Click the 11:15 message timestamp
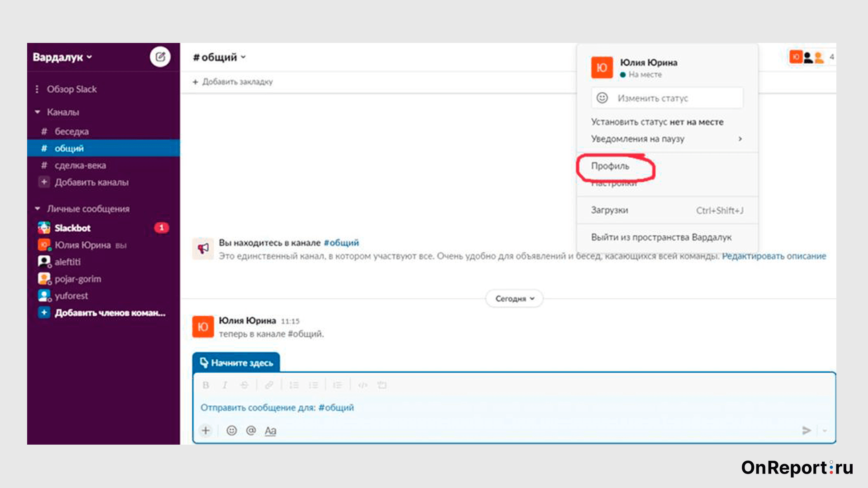This screenshot has height=488, width=868. [290, 321]
